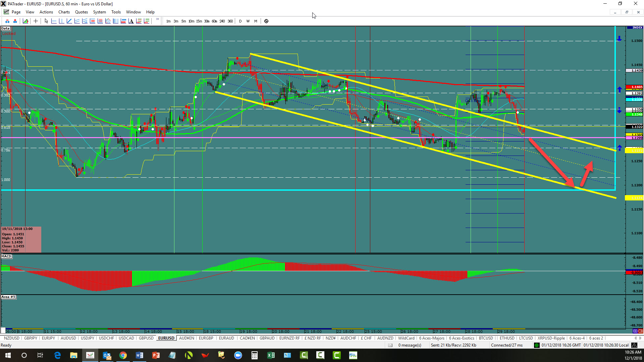Image resolution: width=644 pixels, height=362 pixels.
Task: Click the red 1.1405 price marker
Action: pyautogui.click(x=635, y=87)
